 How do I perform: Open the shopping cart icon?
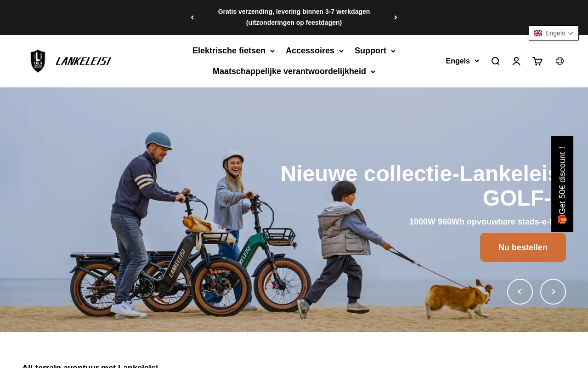(x=537, y=61)
